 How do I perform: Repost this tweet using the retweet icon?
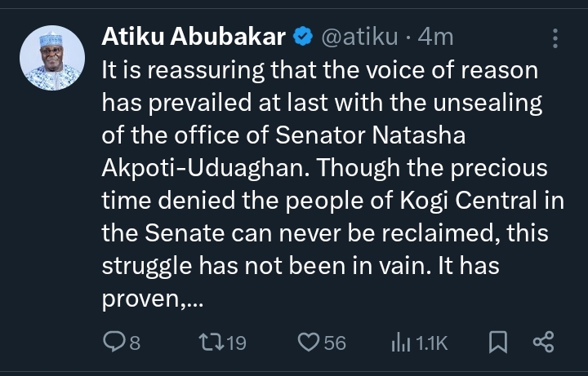click(x=210, y=343)
